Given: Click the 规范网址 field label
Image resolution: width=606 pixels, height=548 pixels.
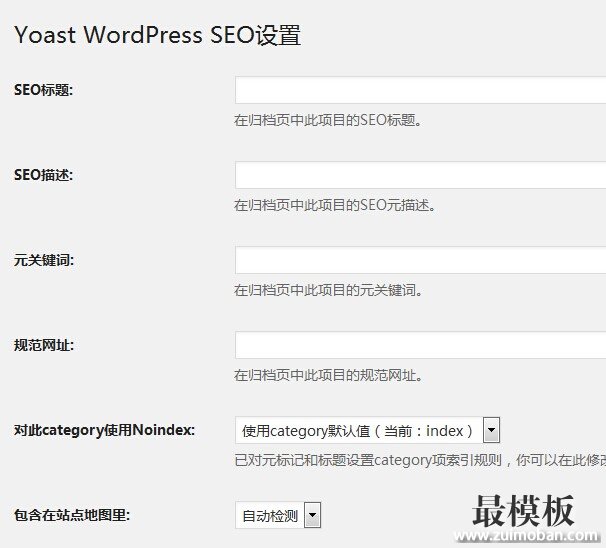Looking at the screenshot, I should 44,345.
